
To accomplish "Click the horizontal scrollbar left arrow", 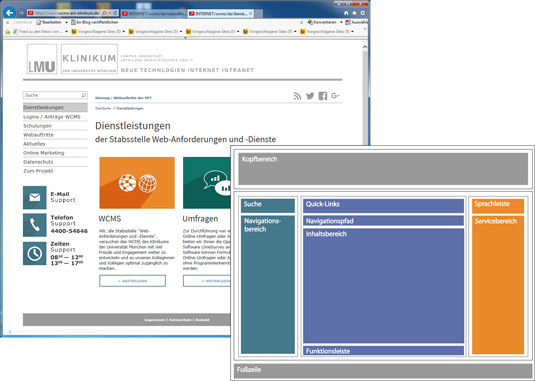I will coord(10,332).
